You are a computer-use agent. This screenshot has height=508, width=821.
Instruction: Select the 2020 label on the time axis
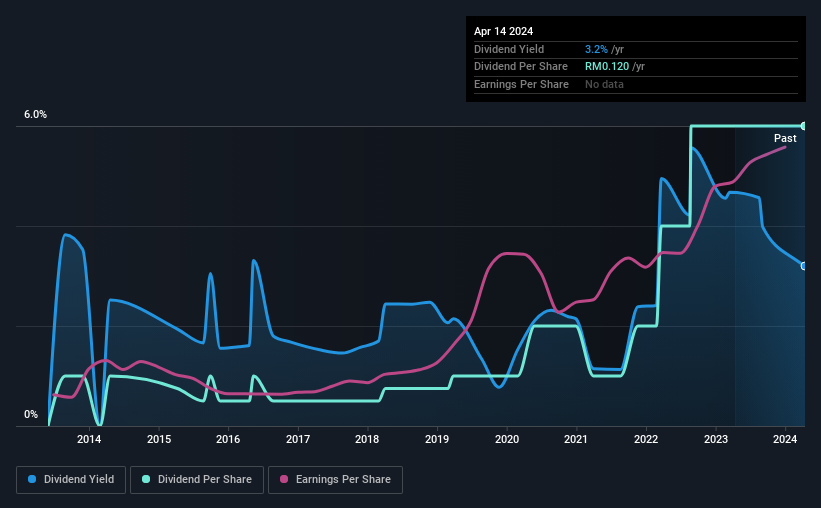[507, 439]
